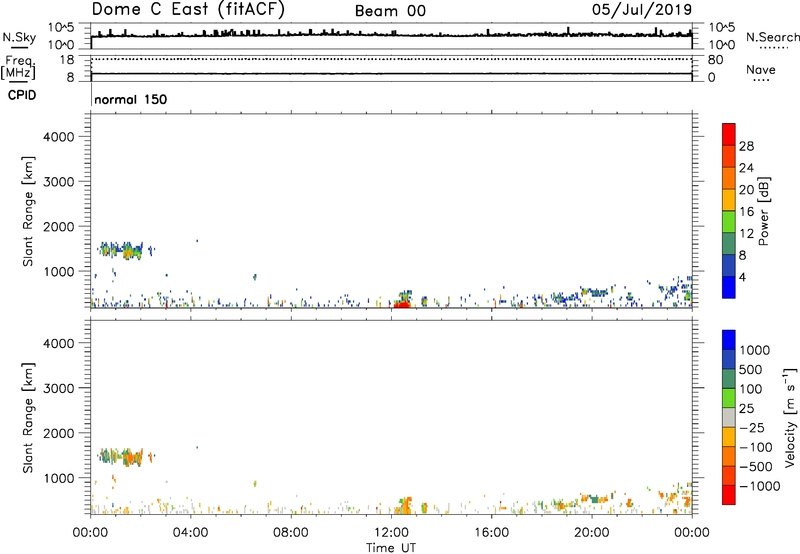Click the '−25' tick on the Velocity colorbar
800x554 pixels.
tap(752, 428)
